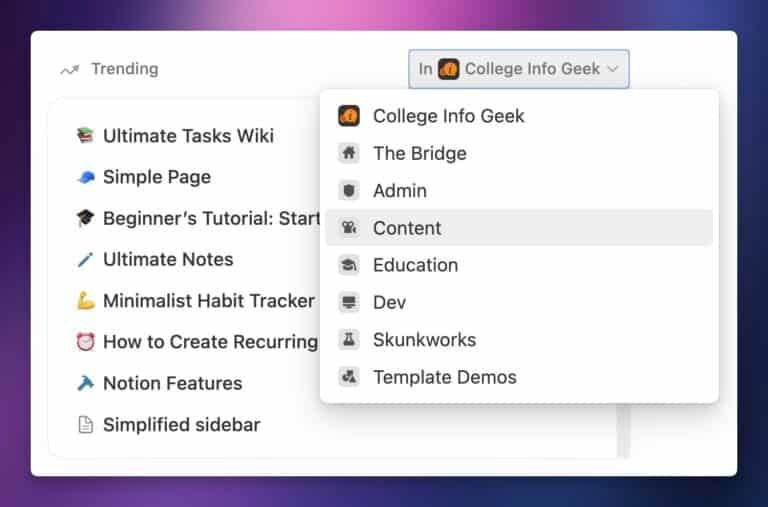
Task: Select the Template Demos menu option
Action: pyautogui.click(x=444, y=377)
